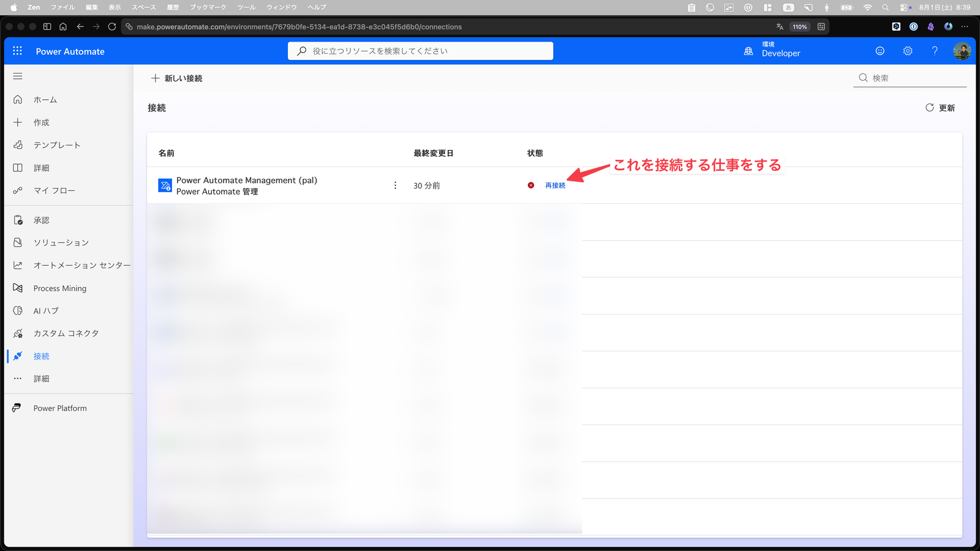The image size is (980, 551).
Task: Open テンプレート in the sidebar
Action: (x=57, y=145)
